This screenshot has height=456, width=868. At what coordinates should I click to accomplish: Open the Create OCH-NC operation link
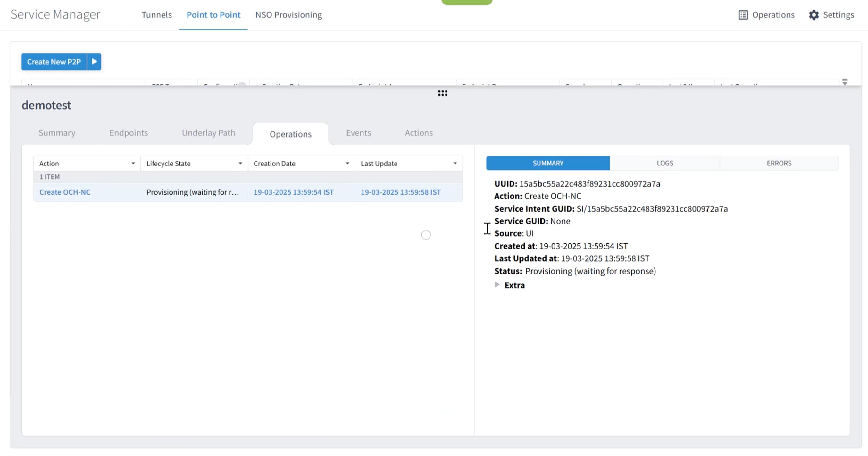pyautogui.click(x=65, y=192)
